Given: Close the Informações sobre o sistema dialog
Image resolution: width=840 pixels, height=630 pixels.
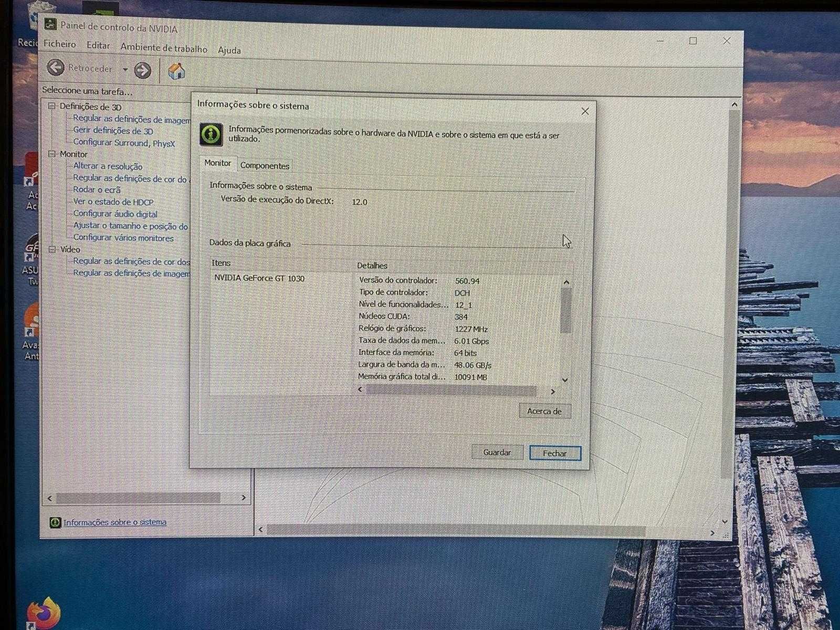Looking at the screenshot, I should point(585,111).
